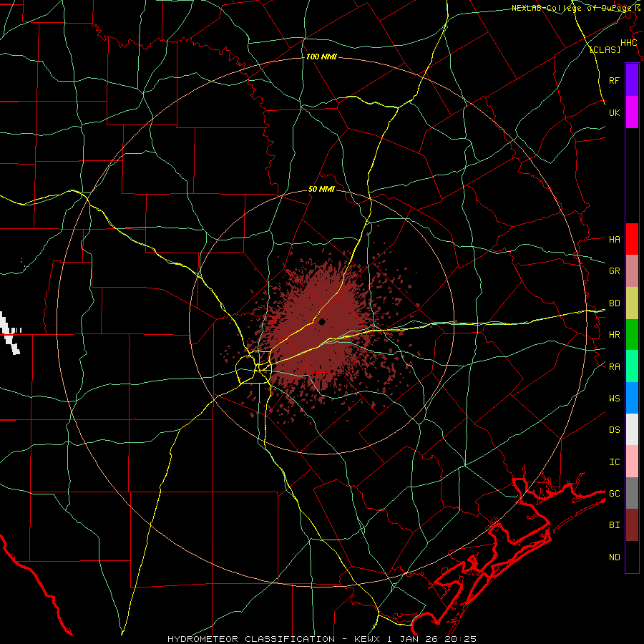The image size is (644, 644).
Task: Click the brown BI legend swatch
Action: tap(632, 525)
